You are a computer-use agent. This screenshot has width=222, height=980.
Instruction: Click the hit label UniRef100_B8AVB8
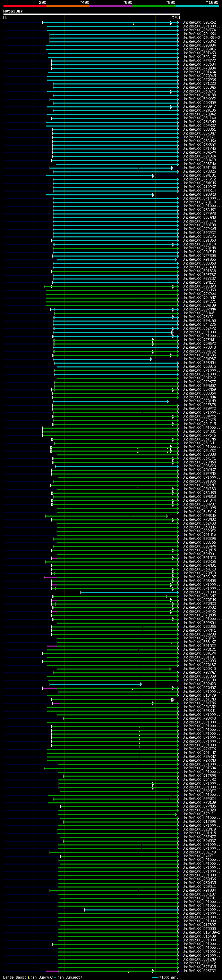[x=199, y=634]
